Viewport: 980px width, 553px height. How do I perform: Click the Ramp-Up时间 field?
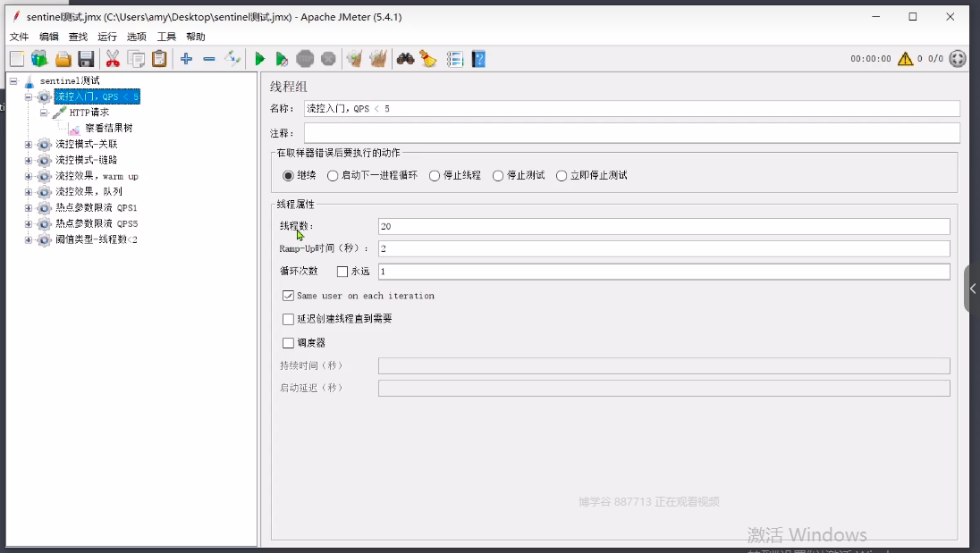[663, 249]
